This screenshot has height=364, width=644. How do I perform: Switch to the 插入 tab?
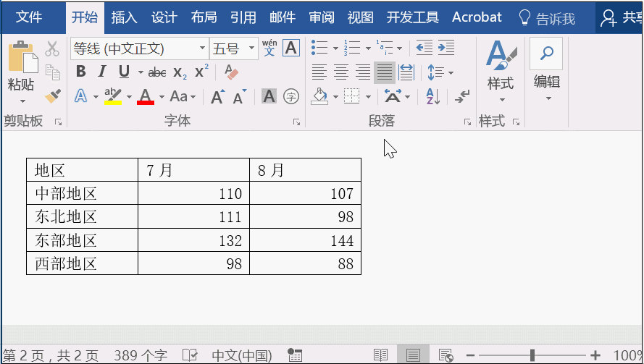(x=124, y=17)
